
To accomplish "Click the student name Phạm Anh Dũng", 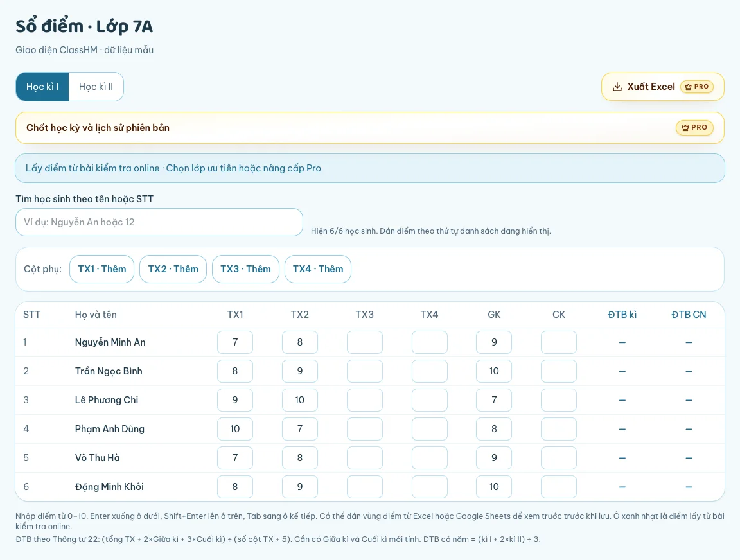I will click(109, 429).
